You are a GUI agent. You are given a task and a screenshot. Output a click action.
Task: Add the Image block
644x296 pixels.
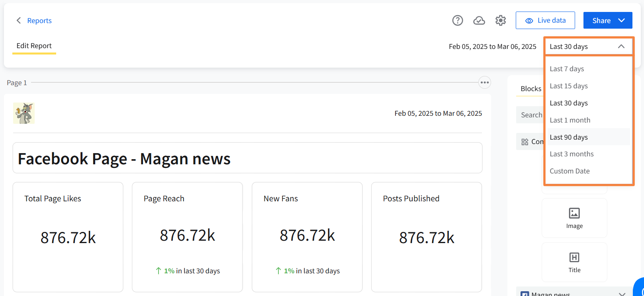[574, 218]
